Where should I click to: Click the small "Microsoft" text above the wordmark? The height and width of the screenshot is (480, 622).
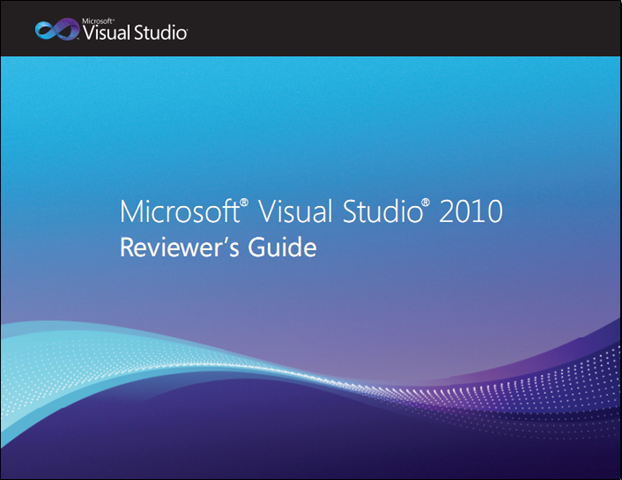click(98, 18)
